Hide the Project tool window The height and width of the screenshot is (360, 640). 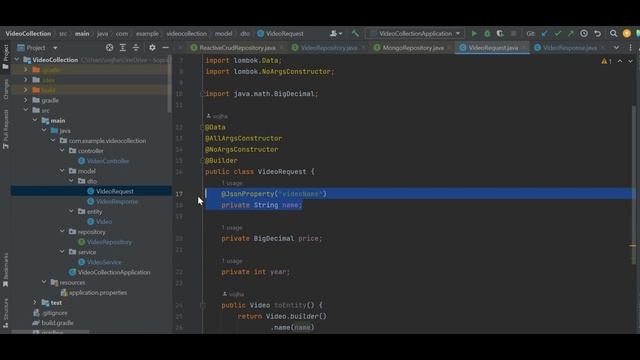pos(165,48)
